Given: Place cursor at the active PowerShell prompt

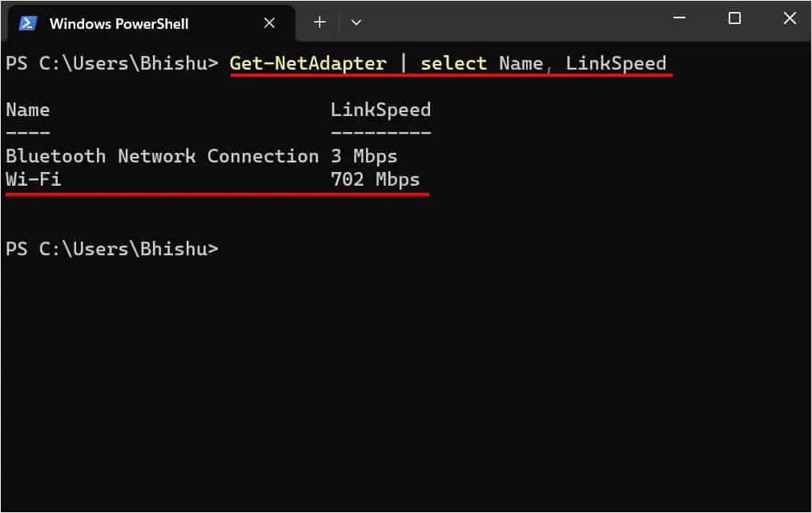Looking at the screenshot, I should tap(232, 249).
